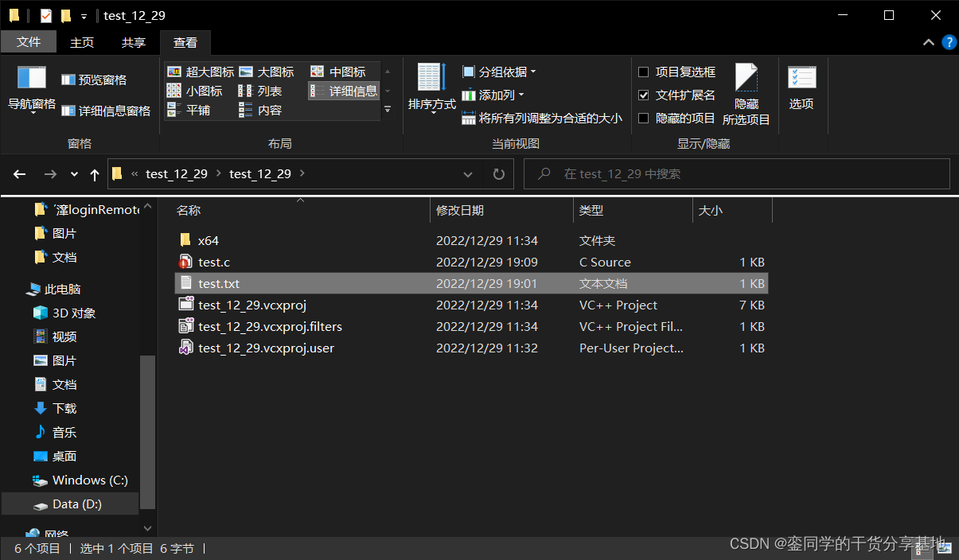Open the Sort by menu
The image size is (959, 560).
(432, 89)
